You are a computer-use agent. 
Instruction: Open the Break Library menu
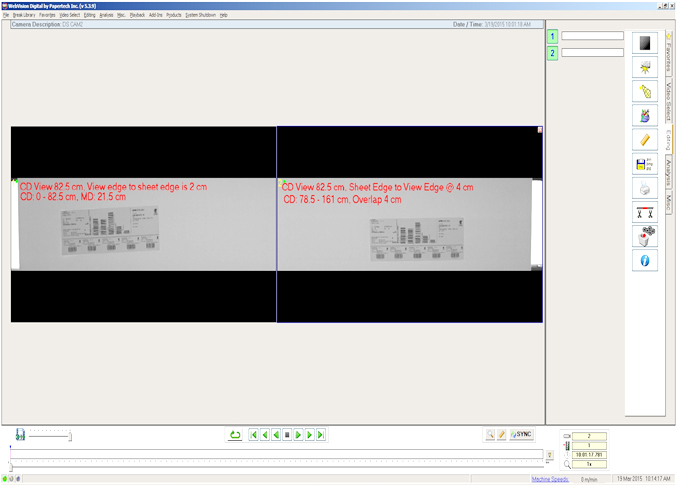[x=24, y=15]
